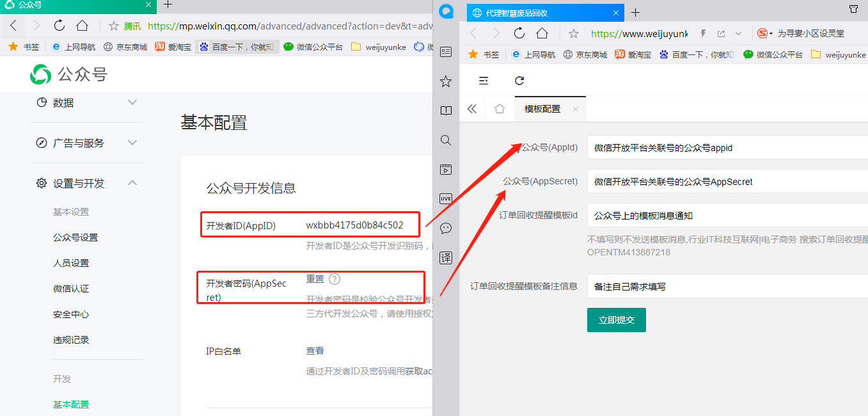Screen dimensions: 868x416
Task: Go to admin home tab icon
Action: (x=500, y=109)
